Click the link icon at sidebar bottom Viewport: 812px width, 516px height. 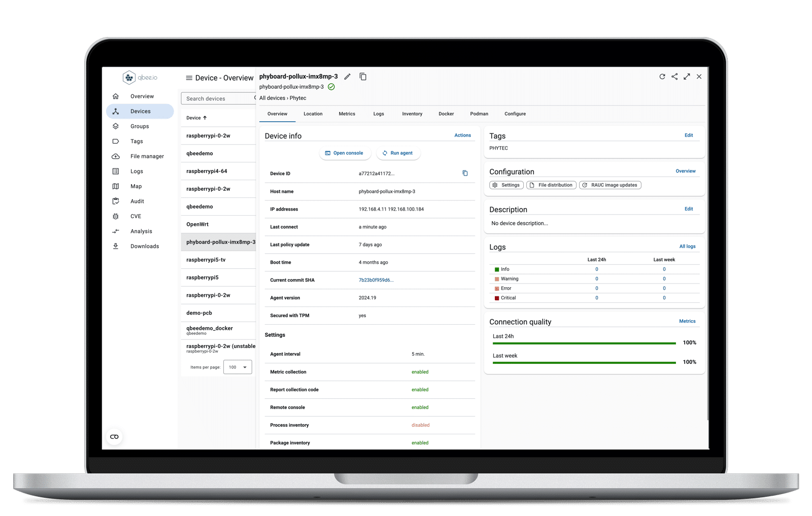pos(115,437)
